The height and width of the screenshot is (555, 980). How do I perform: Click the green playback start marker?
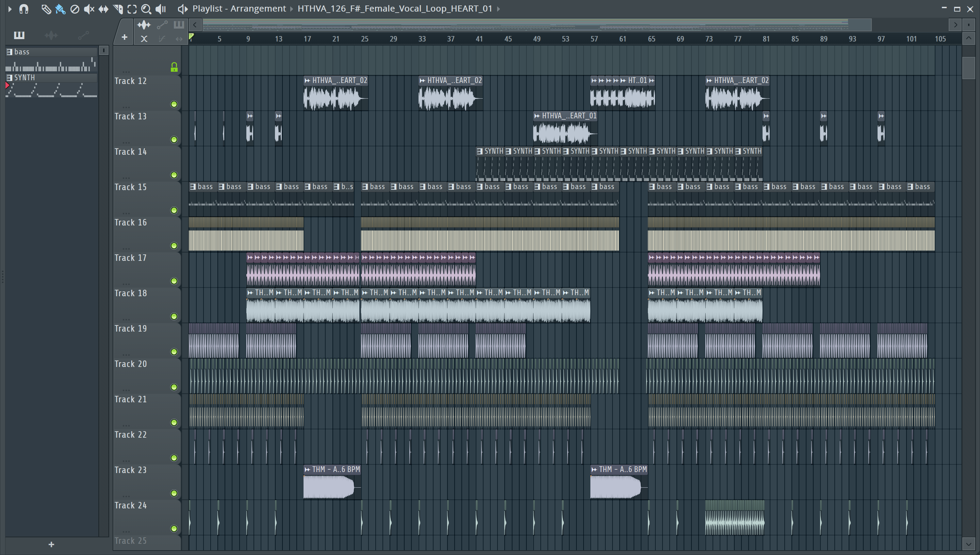coord(192,37)
